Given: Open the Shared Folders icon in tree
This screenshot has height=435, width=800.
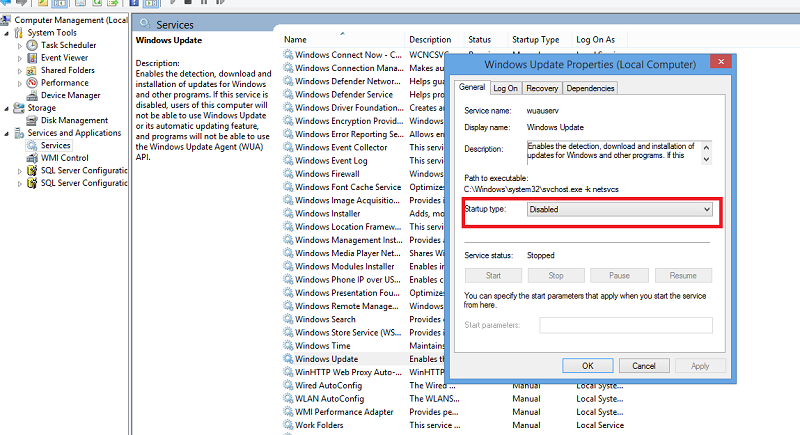Looking at the screenshot, I should pos(32,70).
